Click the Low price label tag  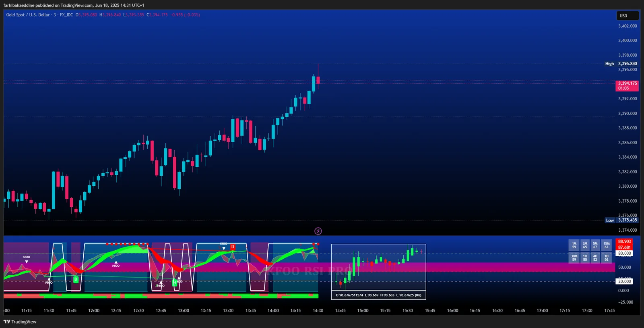[610, 220]
